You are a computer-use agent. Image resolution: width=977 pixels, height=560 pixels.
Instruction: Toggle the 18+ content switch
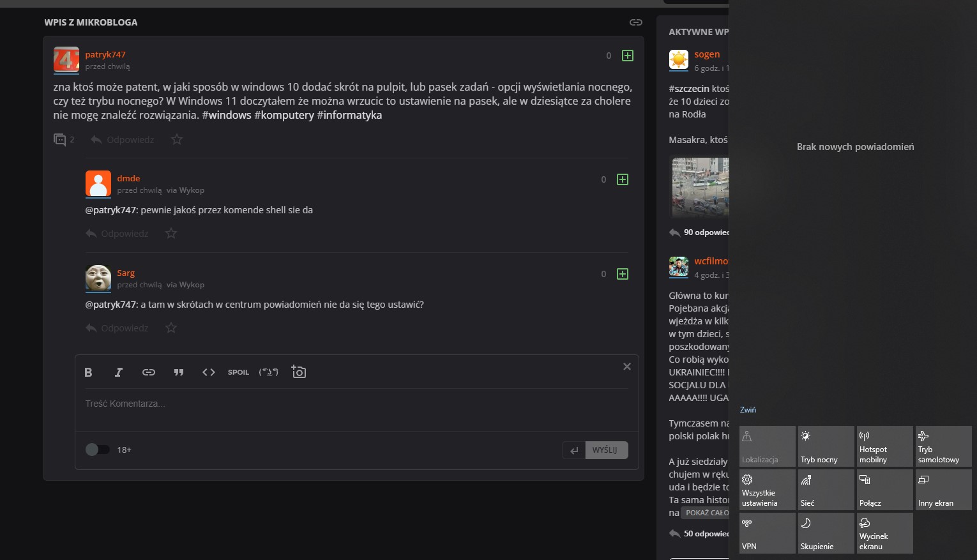coord(97,450)
